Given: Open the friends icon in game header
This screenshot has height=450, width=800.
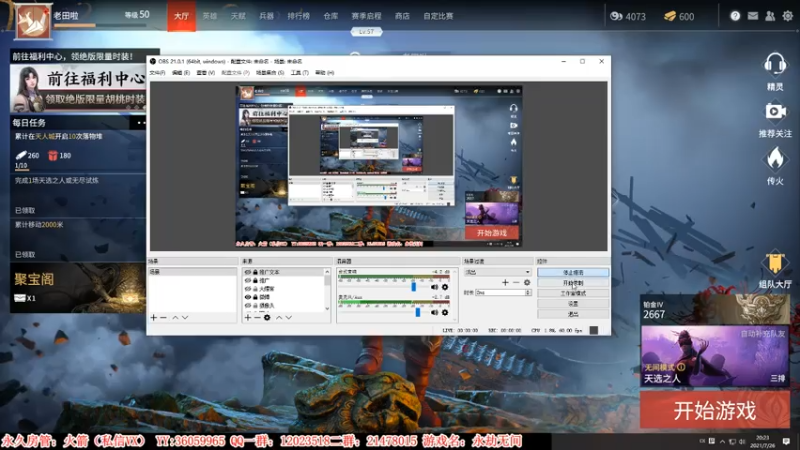Looking at the screenshot, I should pyautogui.click(x=770, y=16).
